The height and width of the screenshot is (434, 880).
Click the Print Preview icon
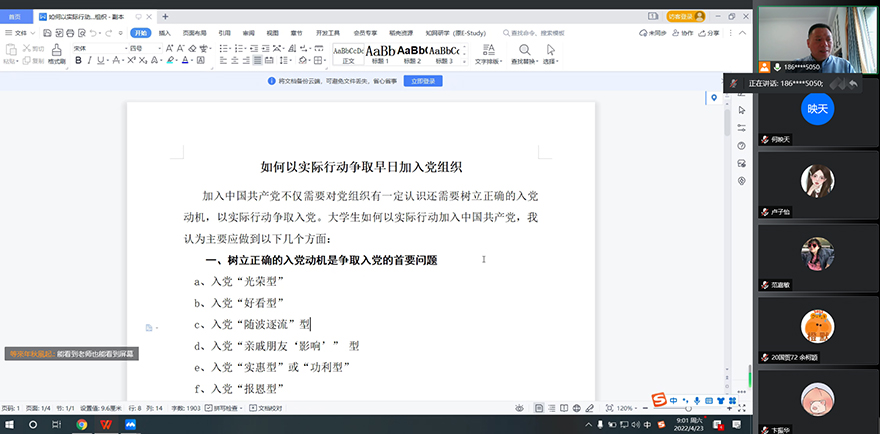(x=82, y=33)
